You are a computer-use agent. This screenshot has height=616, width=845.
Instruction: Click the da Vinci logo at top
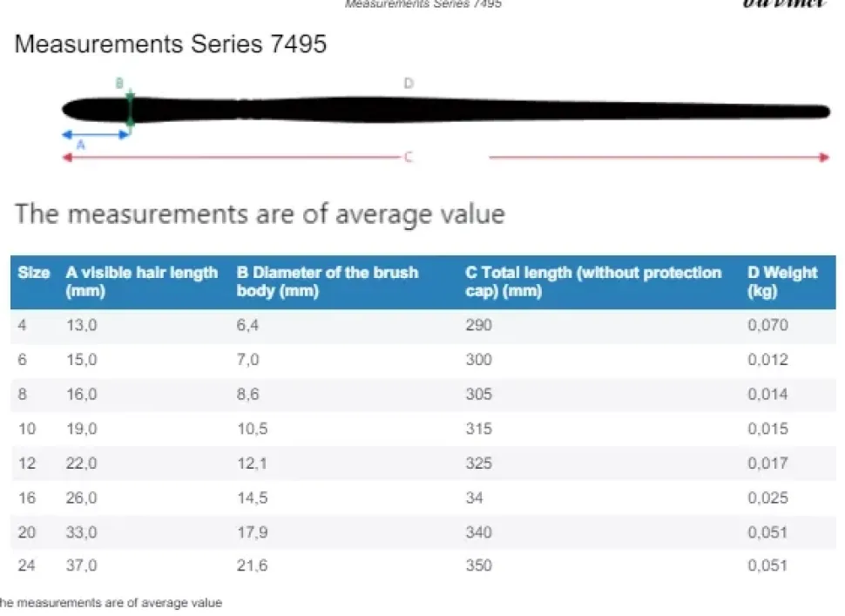(x=785, y=3)
